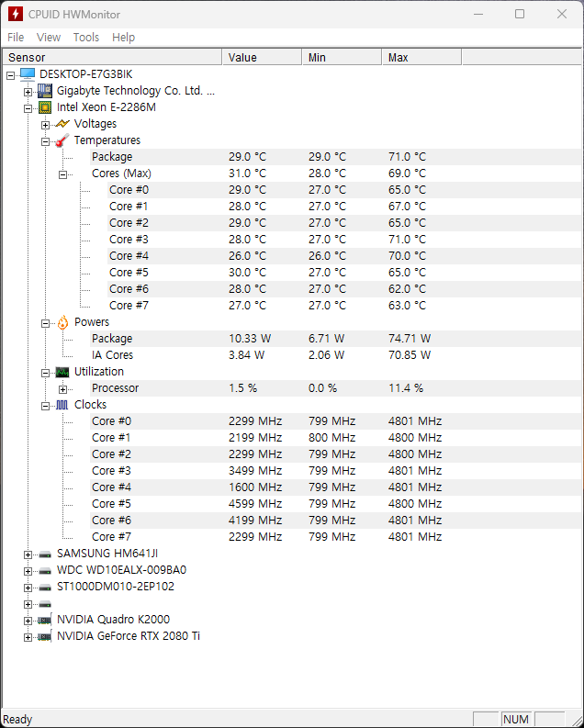584x728 pixels.
Task: Click the Temperatures thermometer icon
Action: tap(62, 140)
